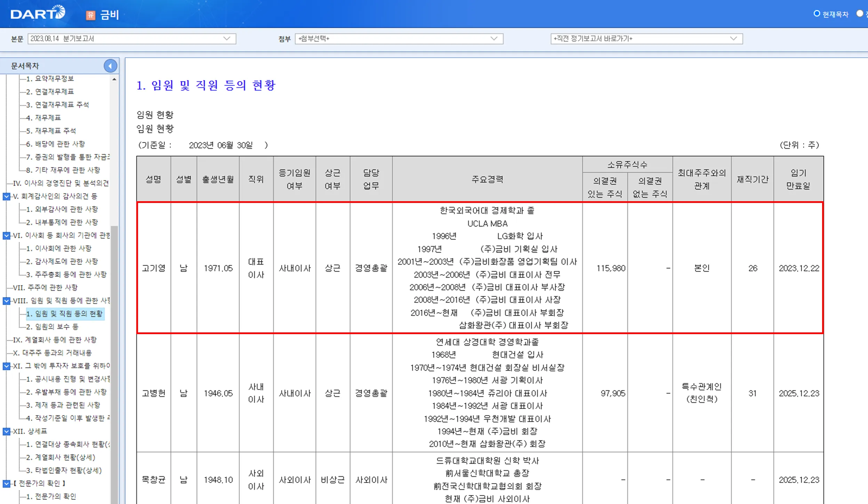868x504 pixels.
Task: Open the 직전 정기보고서 바로가기 dropdown
Action: pyautogui.click(x=646, y=39)
